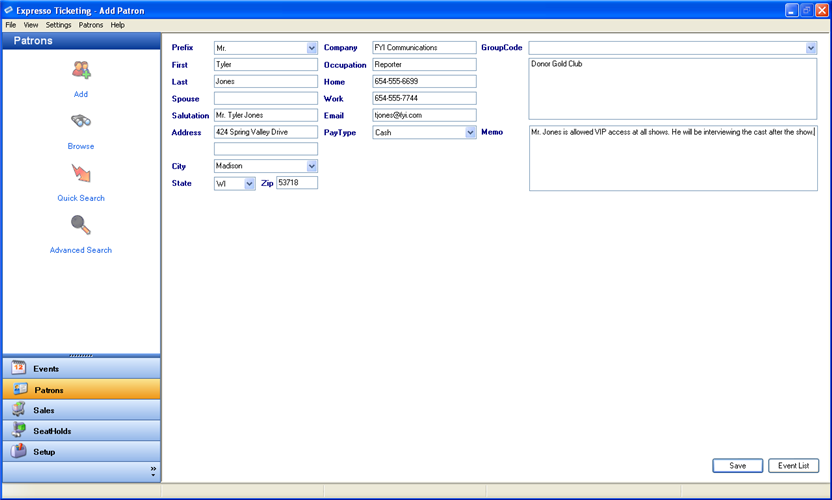Open the GroupCode dropdown
This screenshot has width=832, height=500.
pos(811,48)
